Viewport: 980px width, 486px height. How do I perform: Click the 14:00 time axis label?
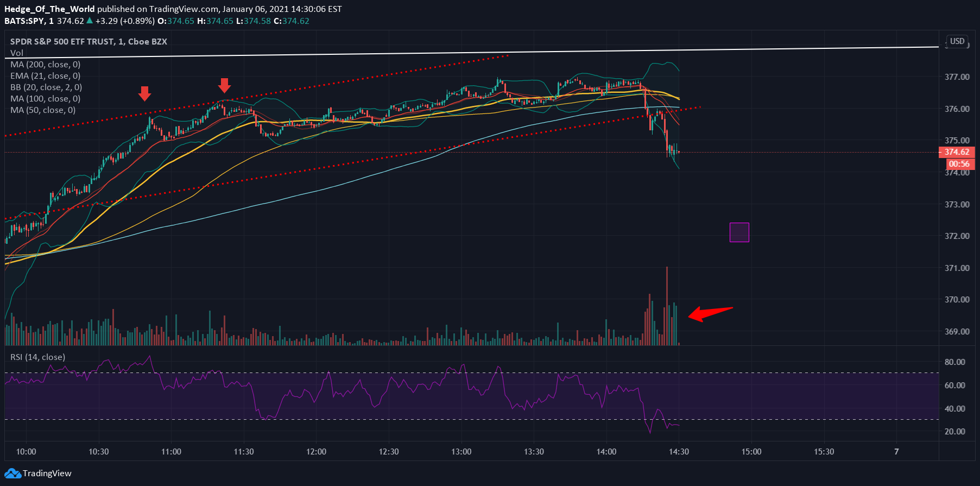pyautogui.click(x=606, y=452)
